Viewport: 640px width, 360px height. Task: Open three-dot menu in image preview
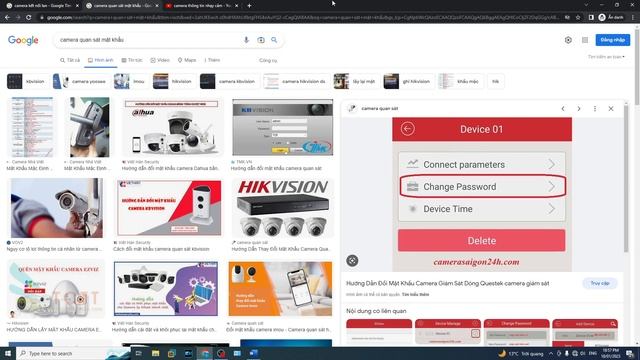pyautogui.click(x=595, y=109)
